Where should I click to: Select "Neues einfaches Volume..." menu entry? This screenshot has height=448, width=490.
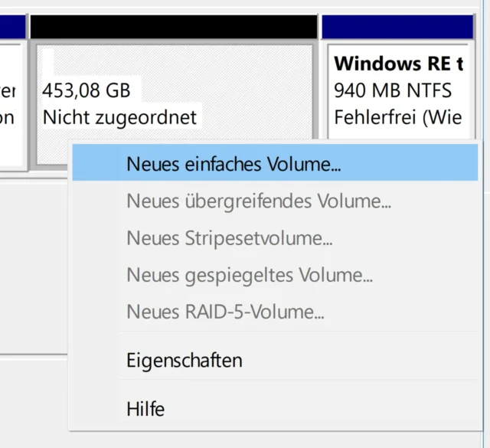click(234, 164)
